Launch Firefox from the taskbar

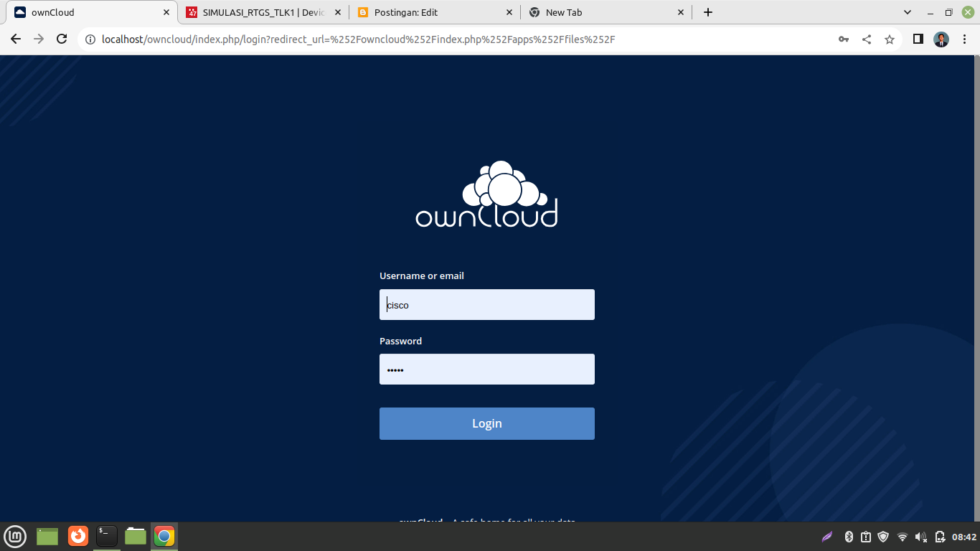(77, 536)
